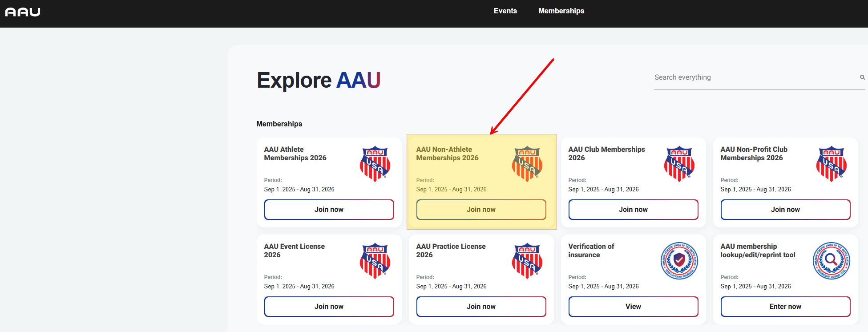Click the AAU Event License 2026 shield logo
This screenshot has height=332, width=868.
(375, 261)
